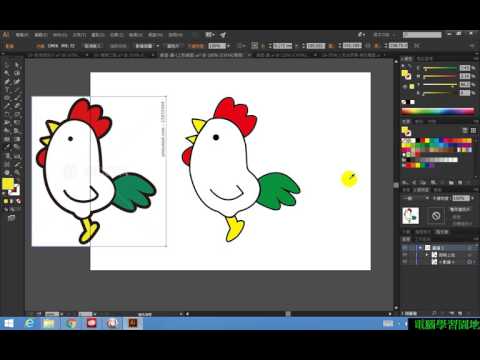The width and height of the screenshot is (480, 360).
Task: Open Internet Explorer from taskbar
Action: pyautogui.click(x=29, y=323)
